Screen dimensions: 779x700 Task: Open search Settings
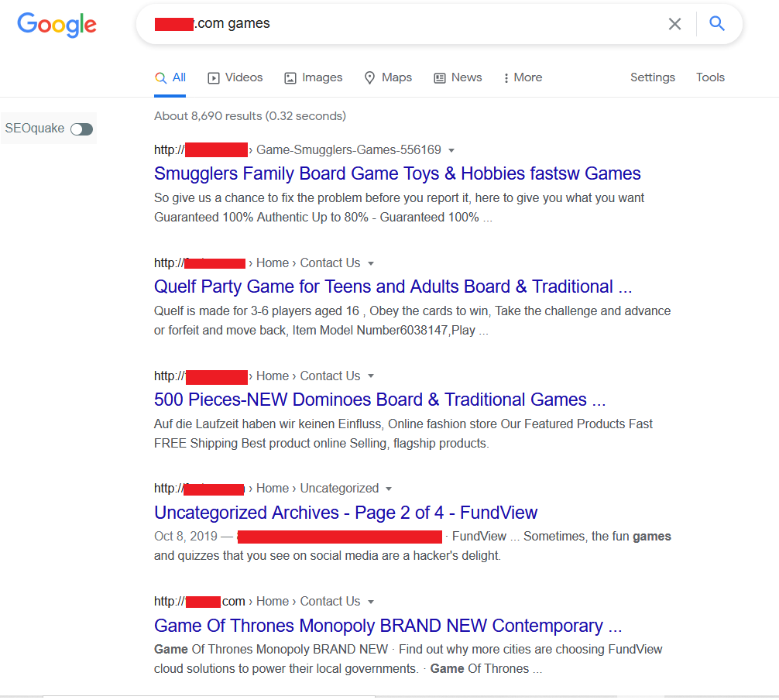click(x=652, y=77)
